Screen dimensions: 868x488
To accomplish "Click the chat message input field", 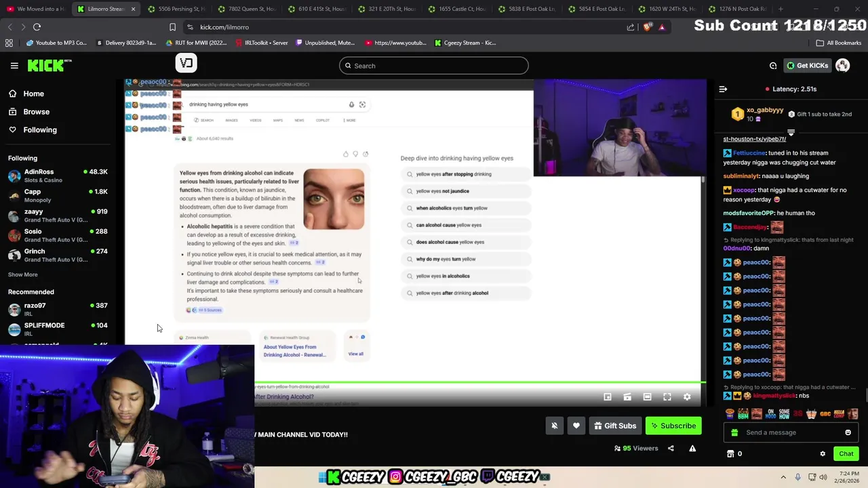I will (x=790, y=432).
